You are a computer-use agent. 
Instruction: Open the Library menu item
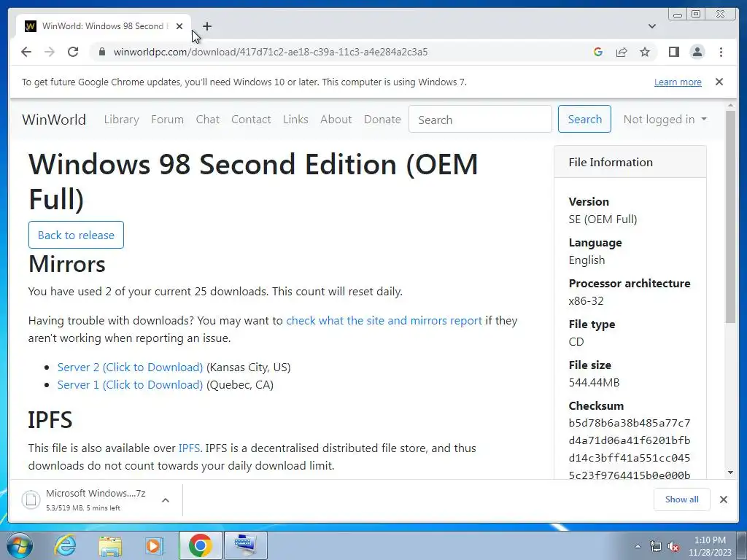[122, 119]
